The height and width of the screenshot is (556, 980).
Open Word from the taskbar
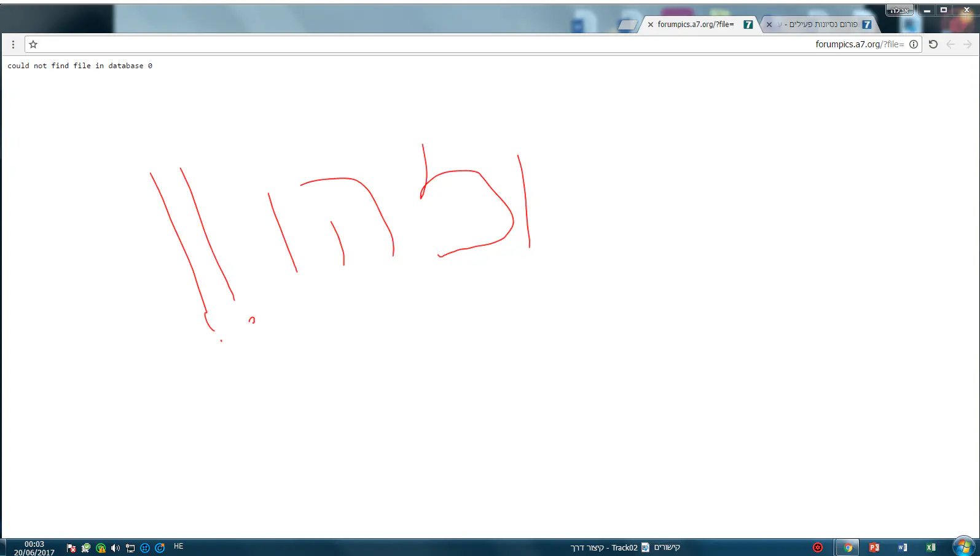[x=902, y=547]
